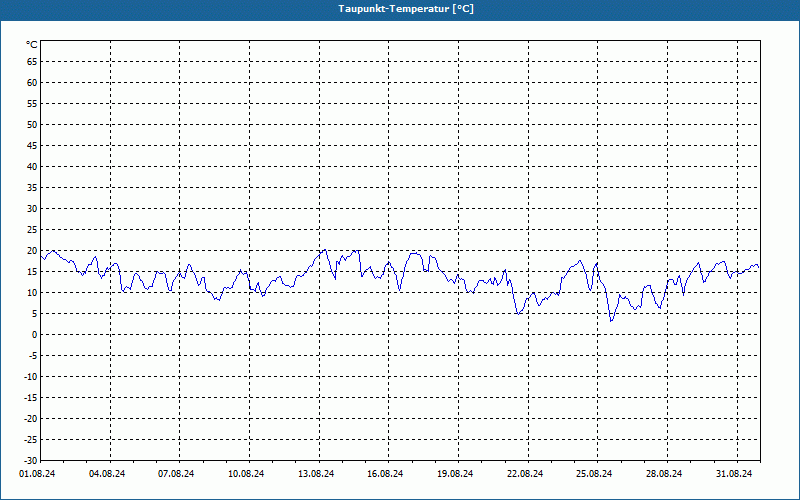
Task: Click the y-axis label 45
Action: (32, 145)
